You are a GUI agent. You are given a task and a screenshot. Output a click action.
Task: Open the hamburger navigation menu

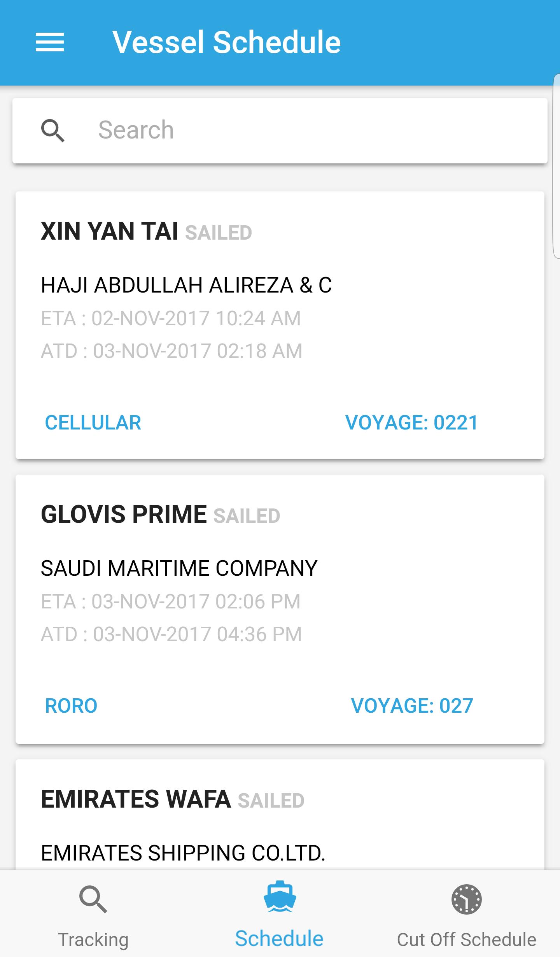tap(50, 42)
